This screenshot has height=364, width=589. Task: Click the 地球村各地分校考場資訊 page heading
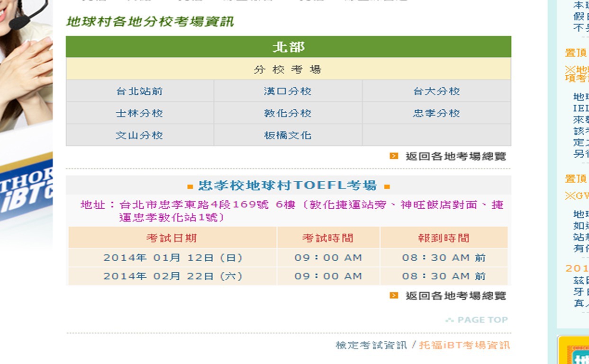tap(150, 22)
